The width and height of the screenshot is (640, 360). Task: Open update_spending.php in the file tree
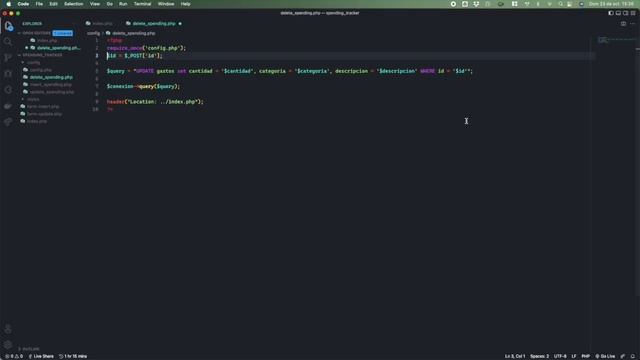coord(49,92)
